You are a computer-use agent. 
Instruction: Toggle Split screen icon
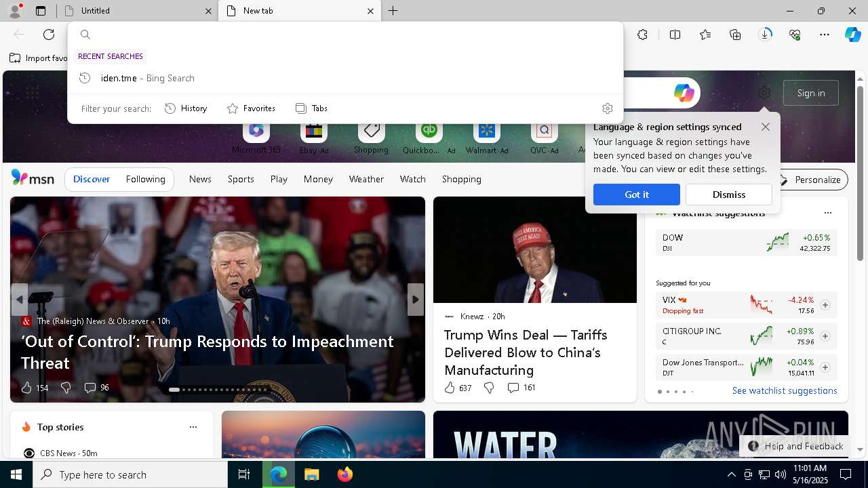(x=675, y=35)
